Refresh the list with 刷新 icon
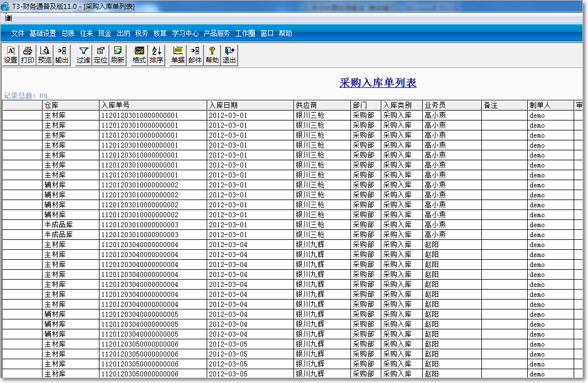The height and width of the screenshot is (383, 588). 118,55
